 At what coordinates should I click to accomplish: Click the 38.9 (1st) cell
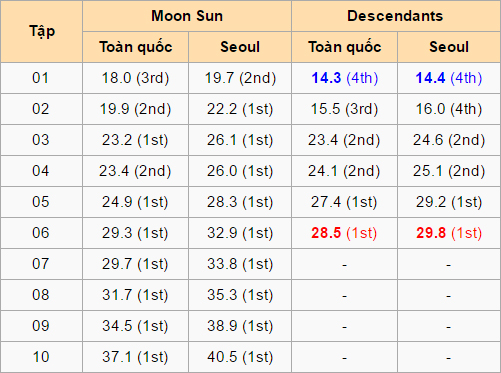(x=240, y=326)
